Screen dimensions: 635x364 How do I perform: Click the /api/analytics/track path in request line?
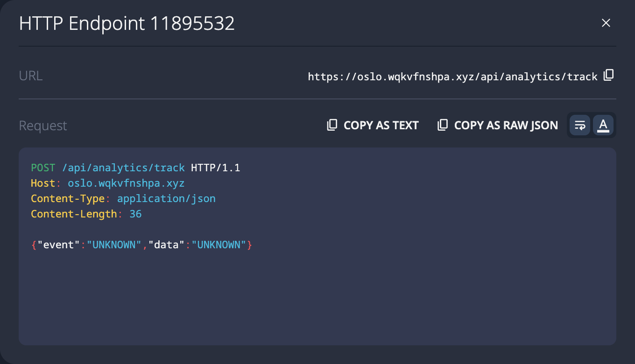[x=123, y=168]
